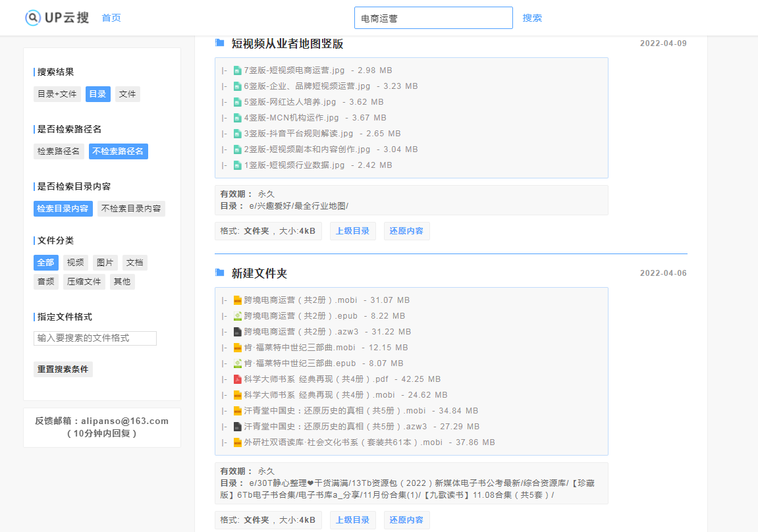Click mobi icon for 跨境电商运营 mobi file
The image size is (758, 532).
(x=238, y=300)
